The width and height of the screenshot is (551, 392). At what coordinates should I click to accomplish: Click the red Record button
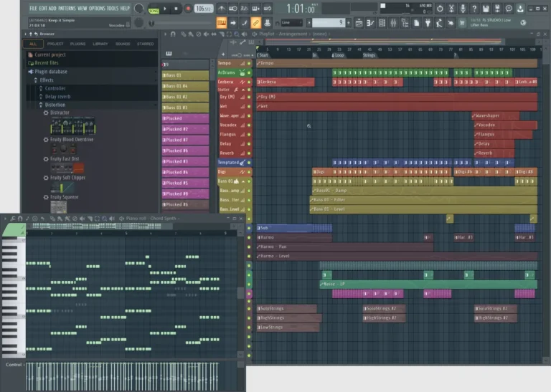[188, 9]
